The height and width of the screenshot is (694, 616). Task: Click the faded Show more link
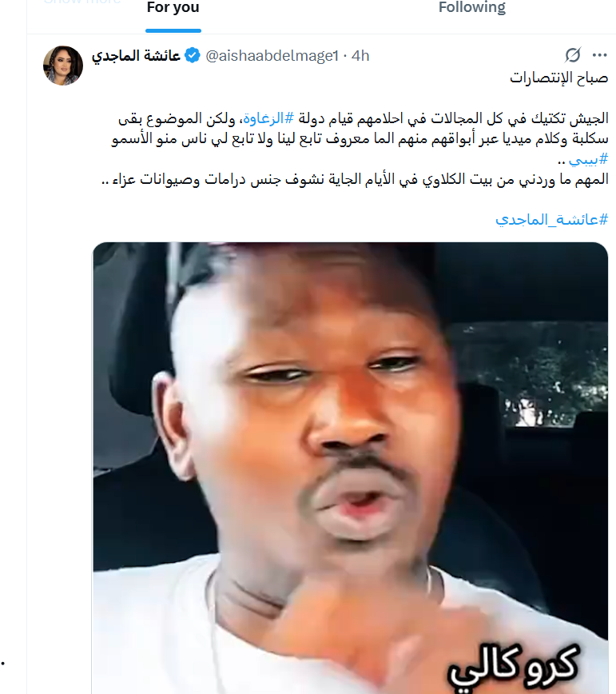[81, 2]
